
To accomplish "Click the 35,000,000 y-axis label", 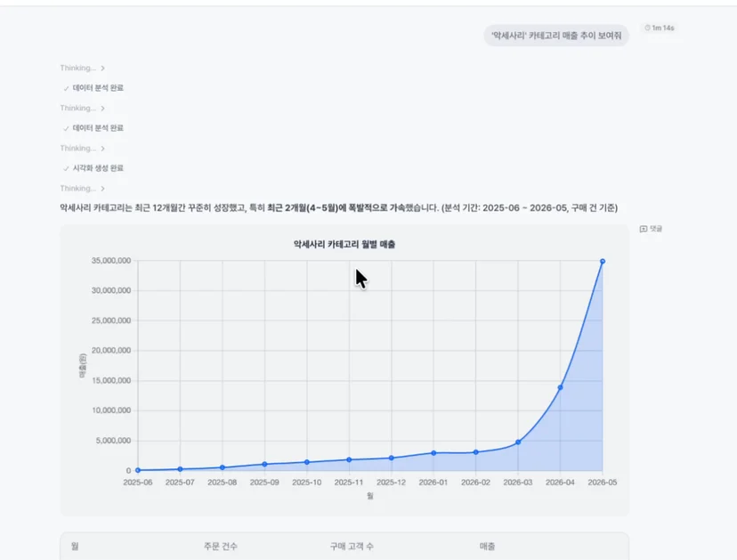I will point(111,261).
